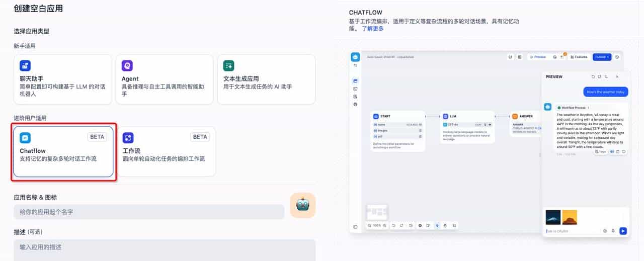Focus the 给你的应用起个名字 name input

pos(149,212)
